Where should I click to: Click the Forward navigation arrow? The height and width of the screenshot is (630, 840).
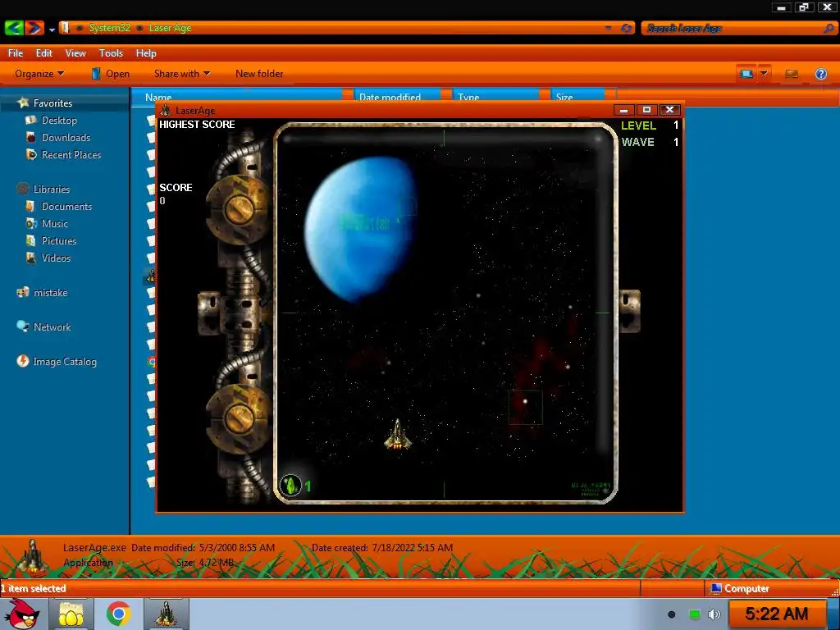[34, 28]
